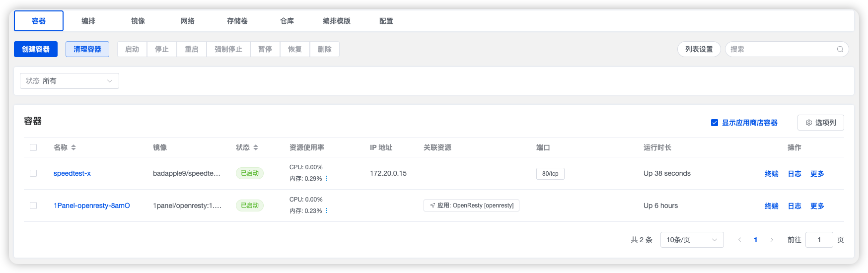The width and height of the screenshot is (868, 273).
Task: Go to next page arrow
Action: coord(771,240)
